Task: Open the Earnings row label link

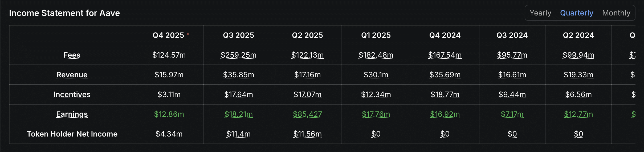Action: (x=72, y=114)
